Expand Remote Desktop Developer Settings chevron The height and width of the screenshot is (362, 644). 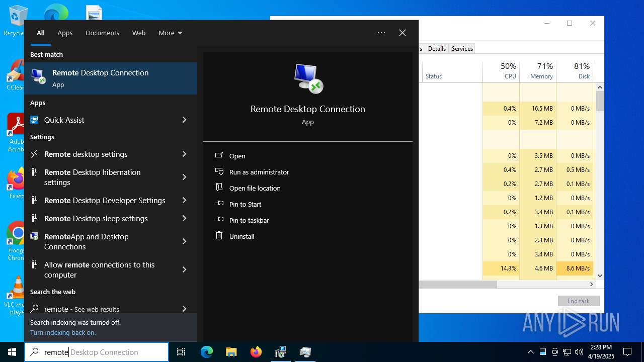[184, 200]
